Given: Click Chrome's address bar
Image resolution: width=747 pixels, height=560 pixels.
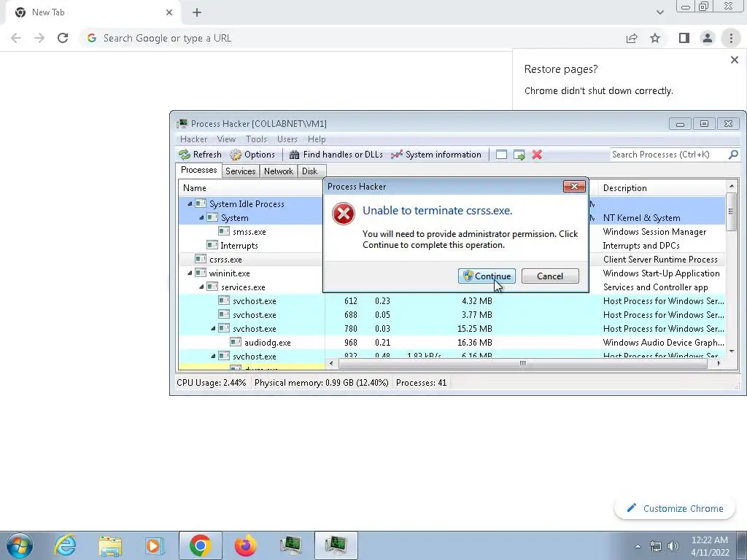Looking at the screenshot, I should (x=352, y=38).
